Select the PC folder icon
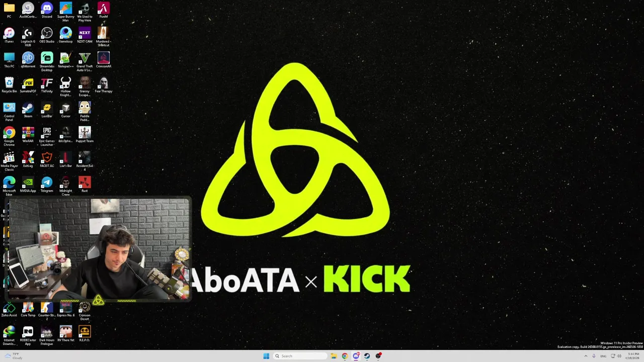This screenshot has height=362, width=644. click(x=9, y=11)
